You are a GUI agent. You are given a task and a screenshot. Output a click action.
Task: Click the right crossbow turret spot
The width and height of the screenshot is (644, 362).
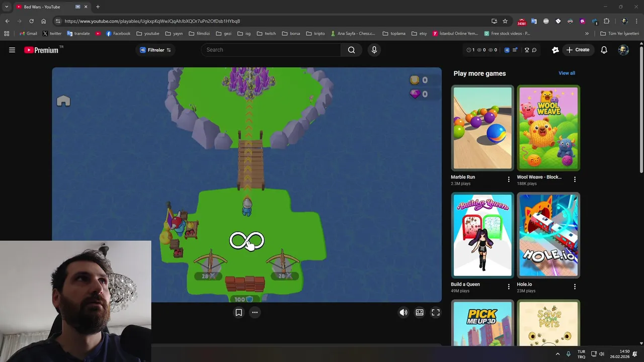click(x=283, y=264)
